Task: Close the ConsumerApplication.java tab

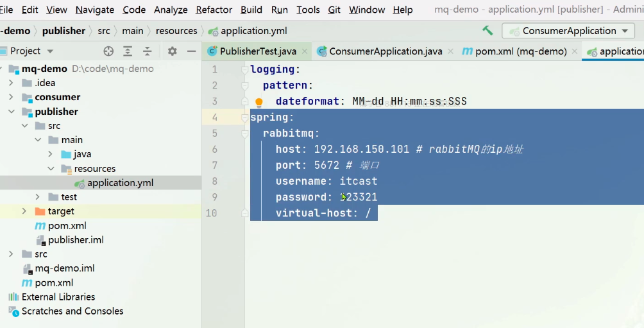Action: [450, 51]
